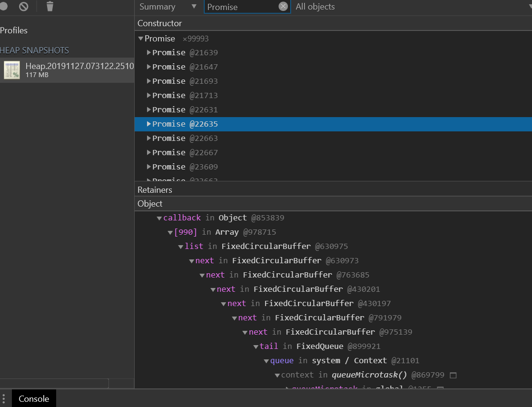The height and width of the screenshot is (407, 532).
Task: Collapse context in queueMicrotask() @869799
Action: pyautogui.click(x=277, y=375)
